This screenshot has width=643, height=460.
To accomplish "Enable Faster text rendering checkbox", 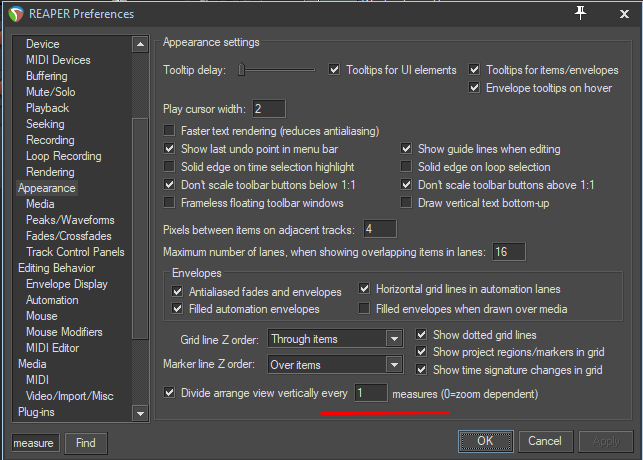I will [170, 131].
